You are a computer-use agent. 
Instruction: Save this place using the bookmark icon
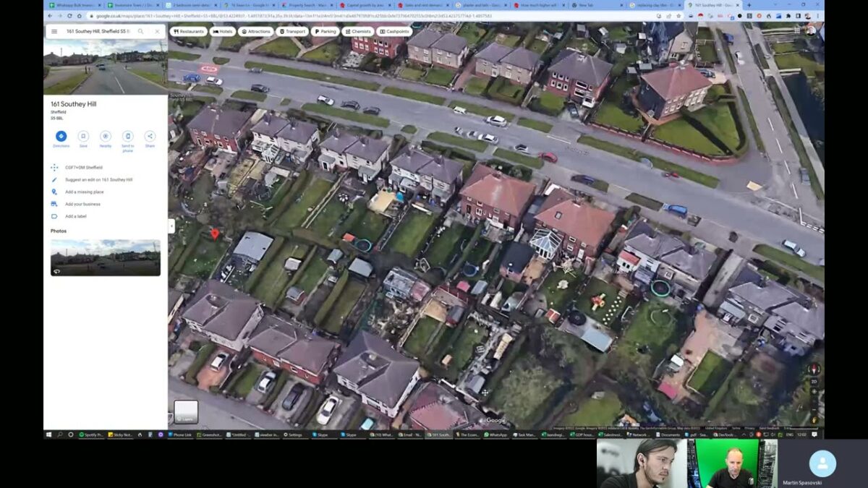pos(83,137)
